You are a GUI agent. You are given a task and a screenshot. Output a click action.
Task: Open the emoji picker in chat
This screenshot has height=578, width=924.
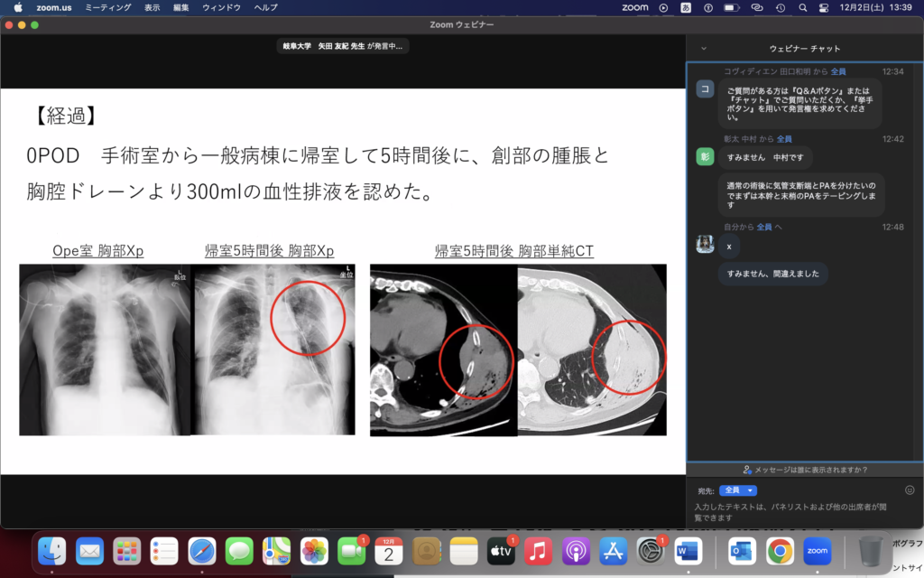click(910, 489)
